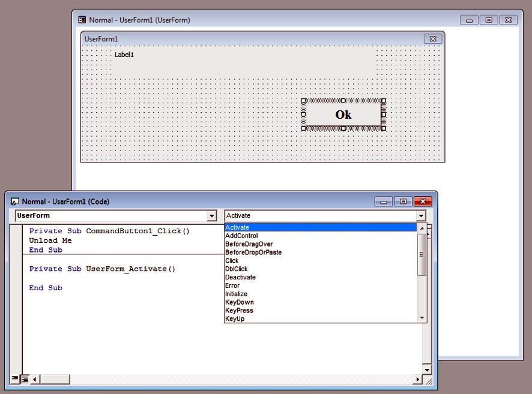Click the Ok command button on form
Viewport: 532px width, 394px height.
coord(343,115)
